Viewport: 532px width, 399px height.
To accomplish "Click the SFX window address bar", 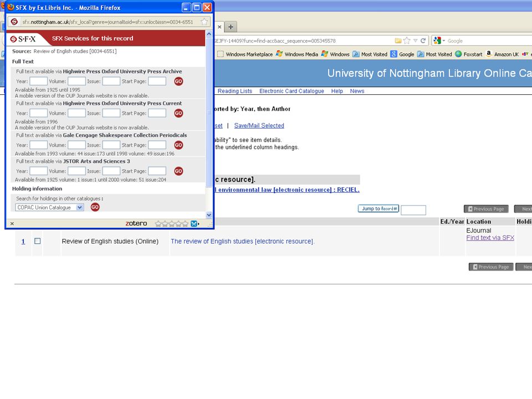I will (109, 22).
